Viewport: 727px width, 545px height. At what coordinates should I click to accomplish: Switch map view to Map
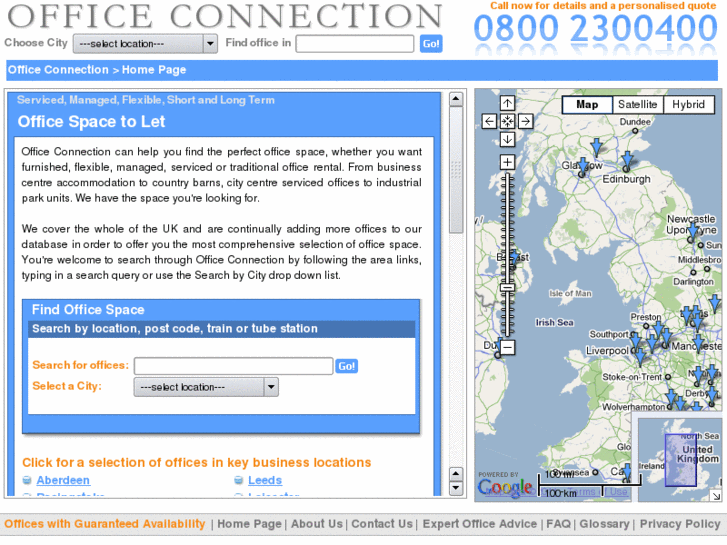pyautogui.click(x=587, y=104)
